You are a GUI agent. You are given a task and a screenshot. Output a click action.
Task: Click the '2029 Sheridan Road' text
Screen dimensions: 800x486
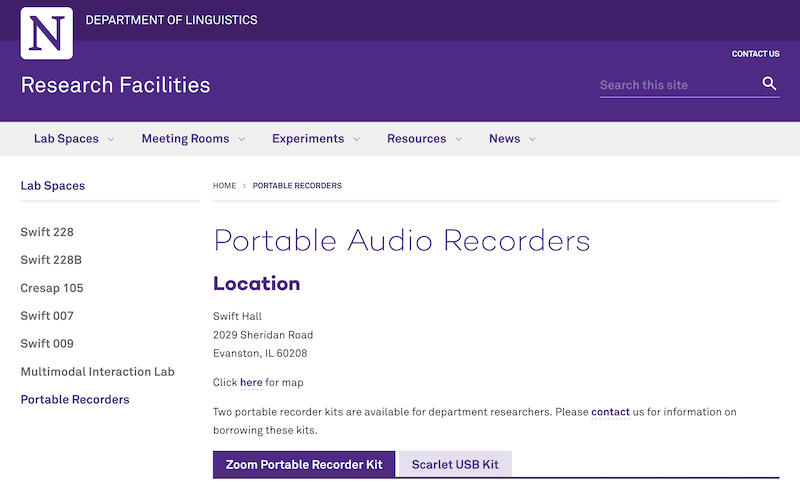(x=263, y=335)
